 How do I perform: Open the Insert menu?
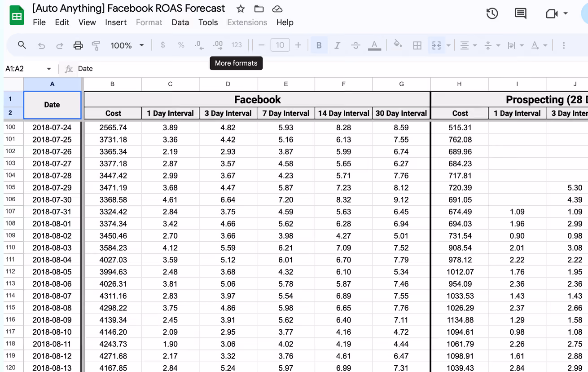(116, 22)
